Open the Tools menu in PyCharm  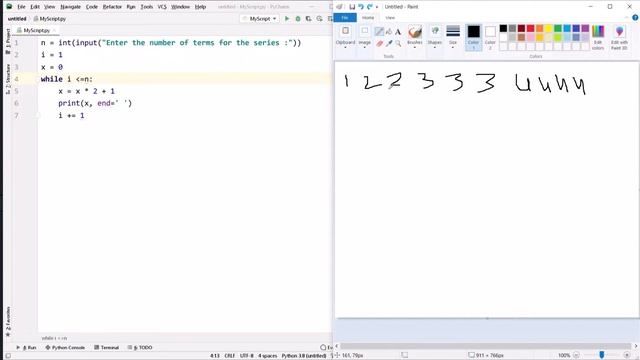(x=147, y=7)
